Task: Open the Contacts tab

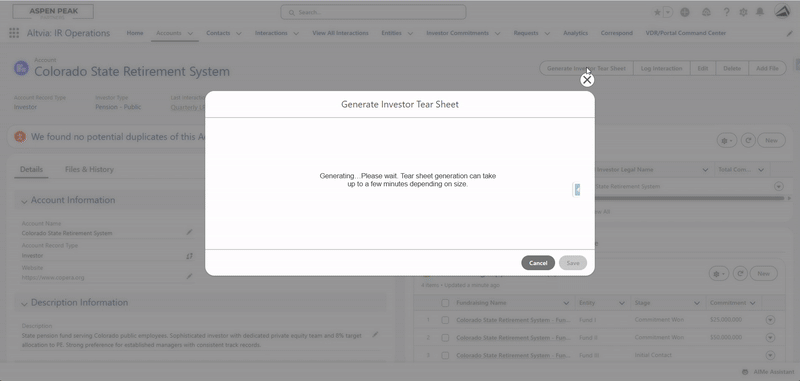Action: [x=218, y=33]
